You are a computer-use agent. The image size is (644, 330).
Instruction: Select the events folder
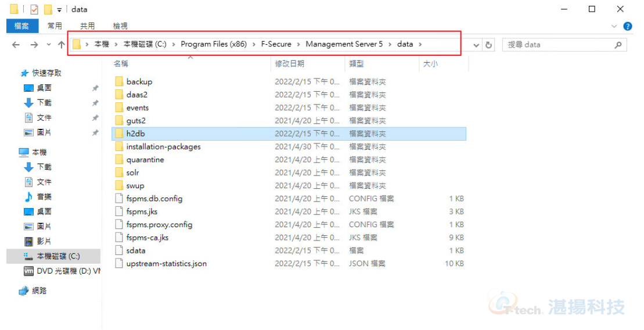[138, 107]
